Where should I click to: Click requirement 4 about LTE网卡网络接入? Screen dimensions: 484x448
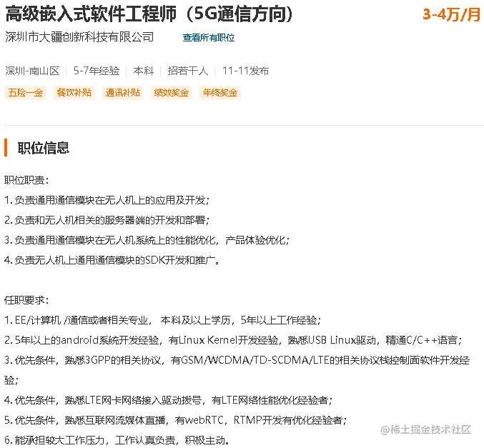pos(168,400)
